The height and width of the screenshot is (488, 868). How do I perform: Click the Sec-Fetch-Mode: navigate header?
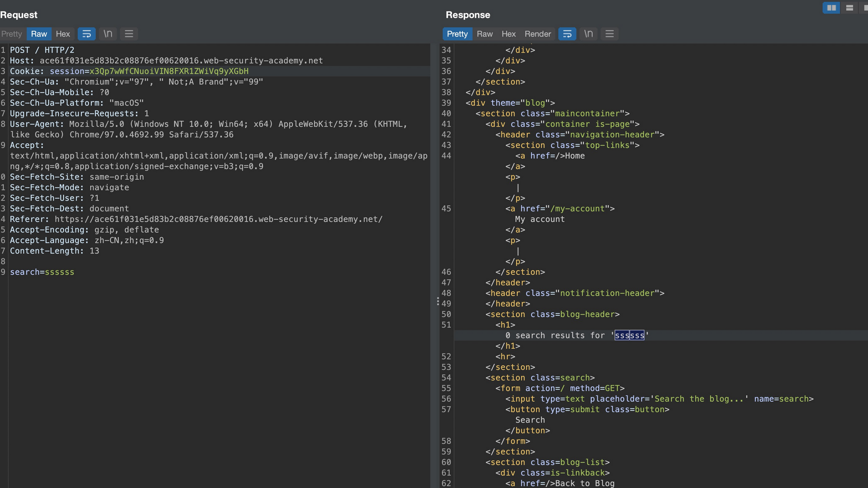tap(70, 188)
